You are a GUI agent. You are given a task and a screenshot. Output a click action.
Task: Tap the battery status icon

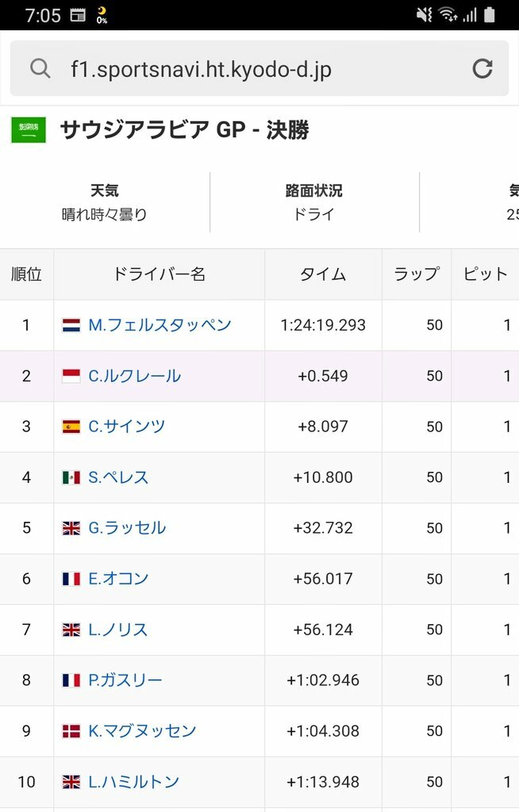point(490,15)
